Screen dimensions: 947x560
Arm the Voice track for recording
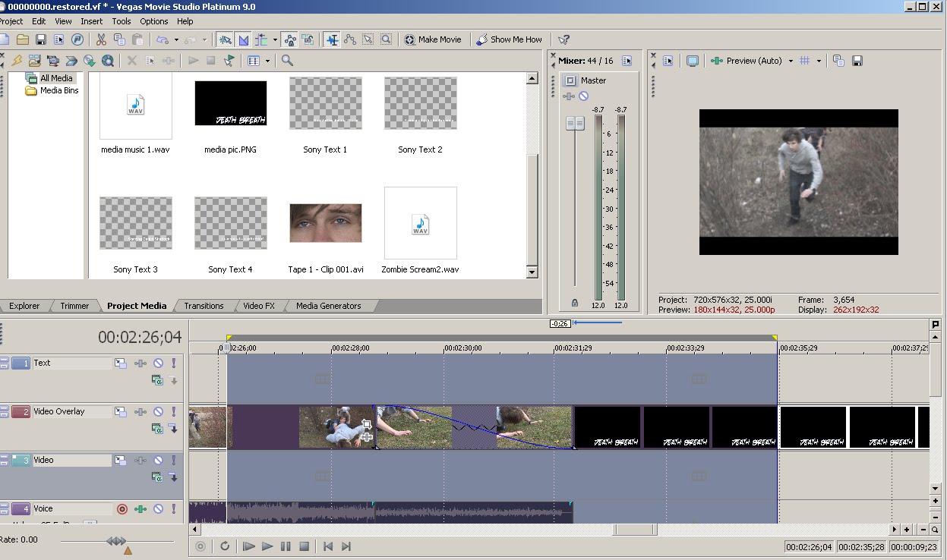click(x=122, y=509)
